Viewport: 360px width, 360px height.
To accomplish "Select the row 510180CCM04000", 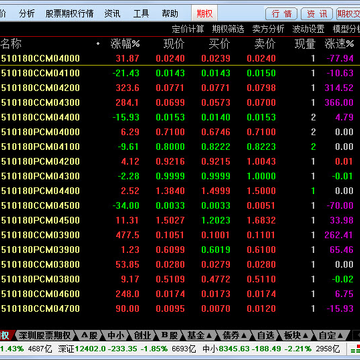I will tap(180, 59).
